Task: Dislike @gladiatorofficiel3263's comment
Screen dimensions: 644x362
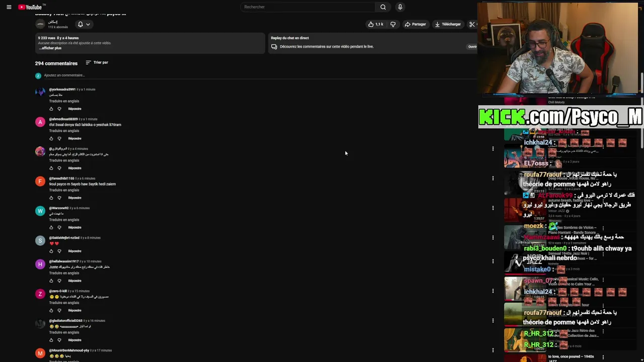Action: (59, 340)
